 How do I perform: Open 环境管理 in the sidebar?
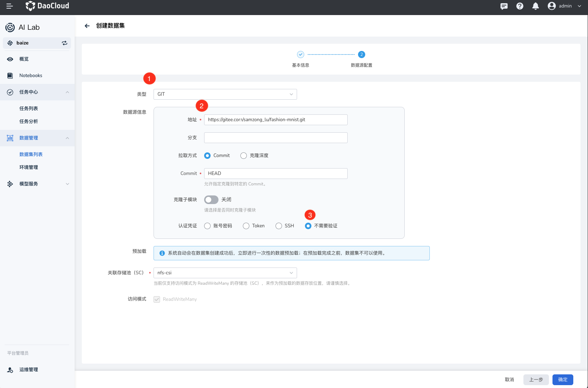click(x=29, y=167)
